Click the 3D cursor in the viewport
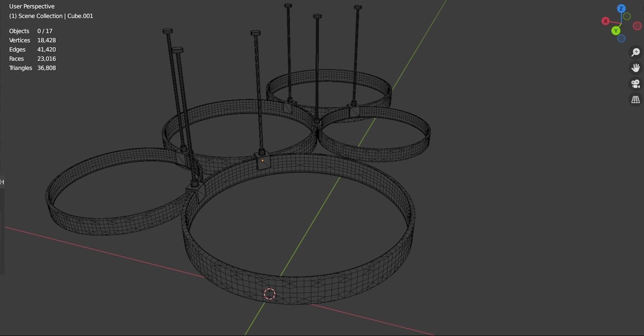The width and height of the screenshot is (644, 336). pos(269,294)
